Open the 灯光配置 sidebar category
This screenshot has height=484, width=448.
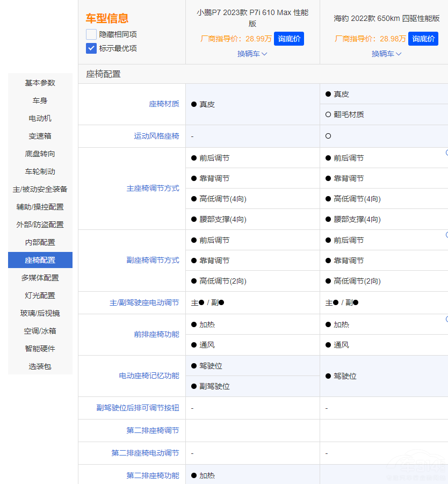[40, 295]
